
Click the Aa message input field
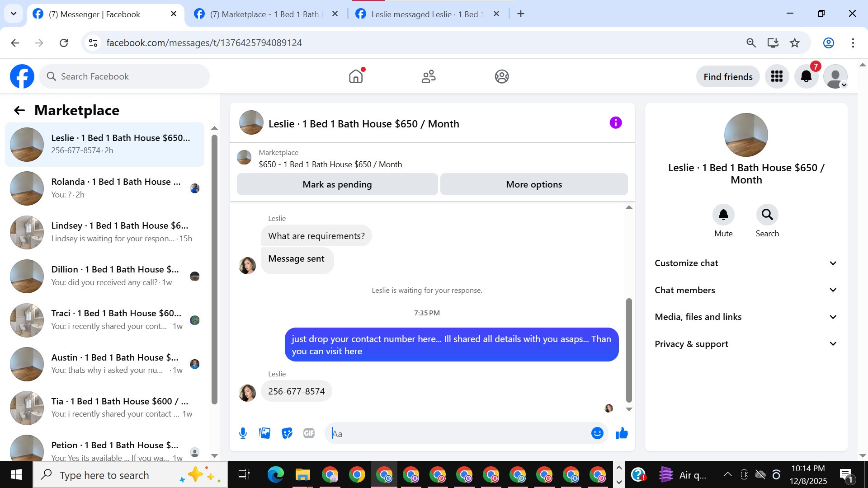[x=457, y=433]
